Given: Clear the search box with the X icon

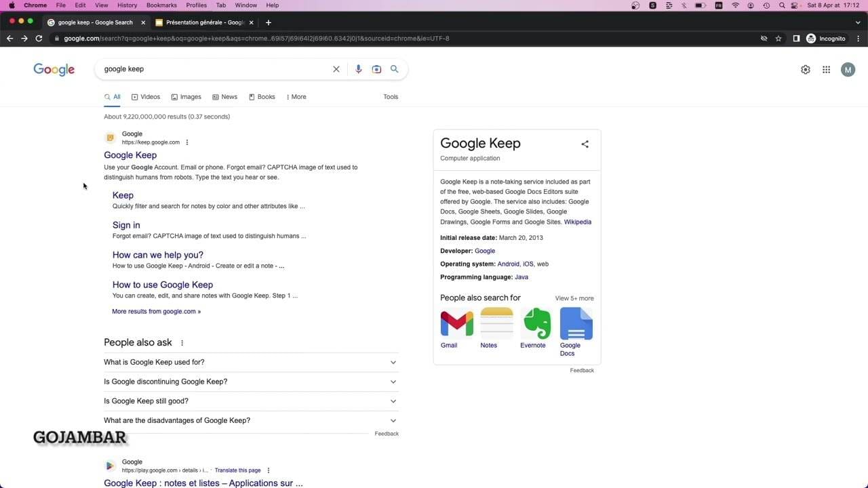Looking at the screenshot, I should point(336,69).
